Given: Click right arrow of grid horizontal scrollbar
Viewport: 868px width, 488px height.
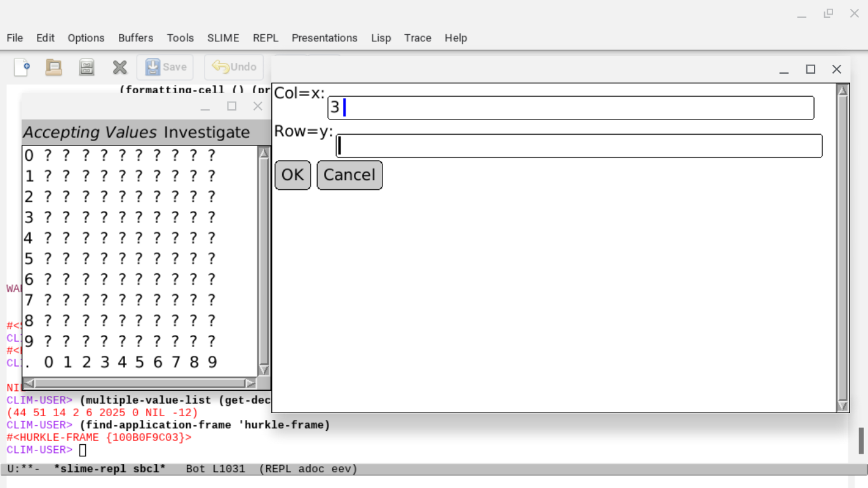Looking at the screenshot, I should [250, 383].
